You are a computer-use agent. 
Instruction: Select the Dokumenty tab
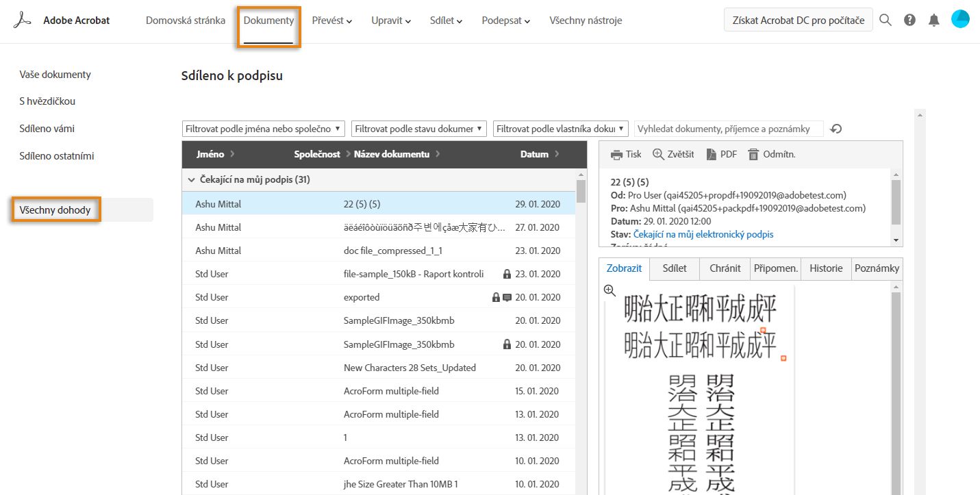point(268,21)
